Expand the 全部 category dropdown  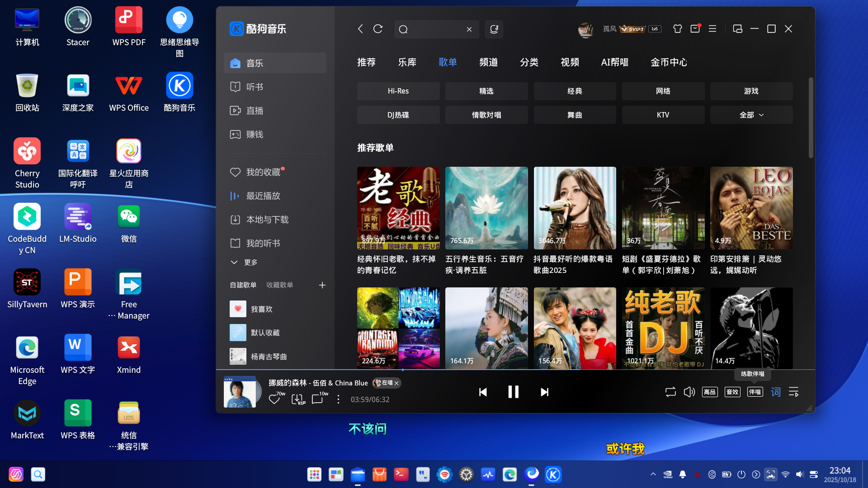pos(751,115)
